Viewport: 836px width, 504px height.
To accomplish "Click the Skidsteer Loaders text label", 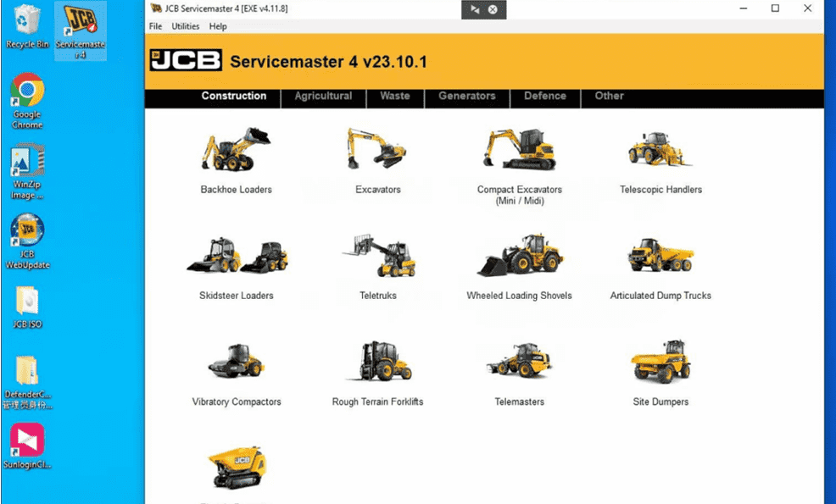I will (x=237, y=296).
